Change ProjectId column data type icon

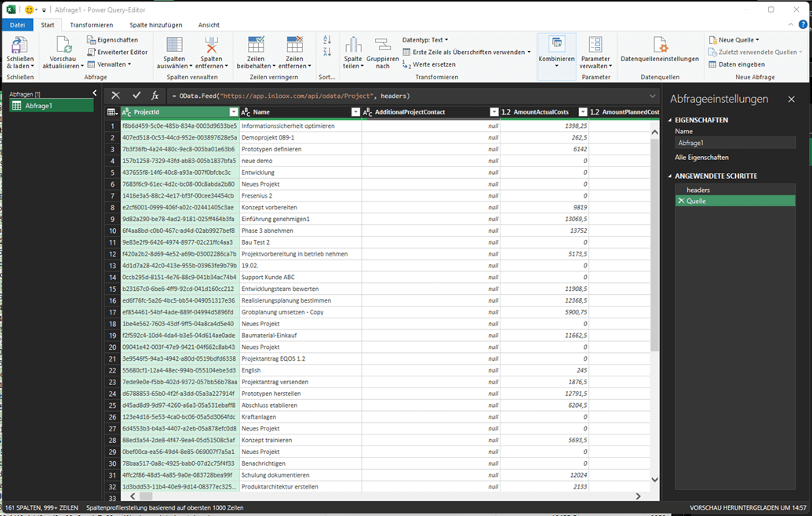tap(126, 112)
